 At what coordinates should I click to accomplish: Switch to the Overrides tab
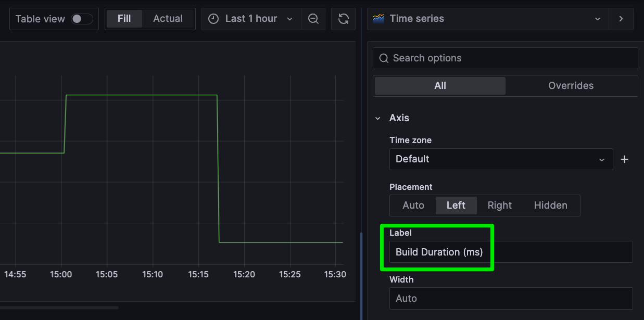point(571,86)
